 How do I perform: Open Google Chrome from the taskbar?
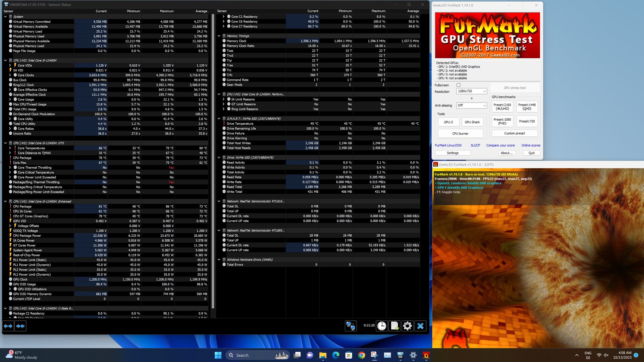[362, 355]
